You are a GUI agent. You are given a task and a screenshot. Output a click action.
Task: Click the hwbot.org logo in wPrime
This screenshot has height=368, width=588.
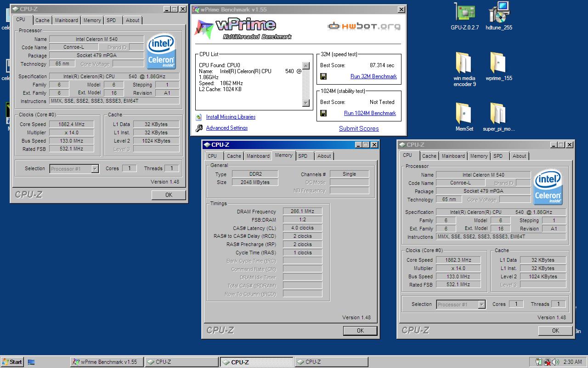[363, 26]
